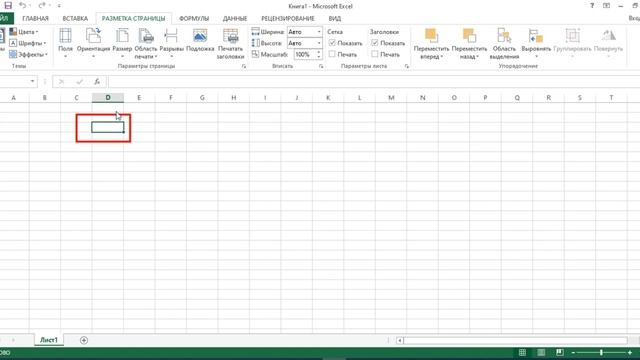Screen dimensions: 640x360
Task: Click the zoom slider handle
Action: point(601,352)
